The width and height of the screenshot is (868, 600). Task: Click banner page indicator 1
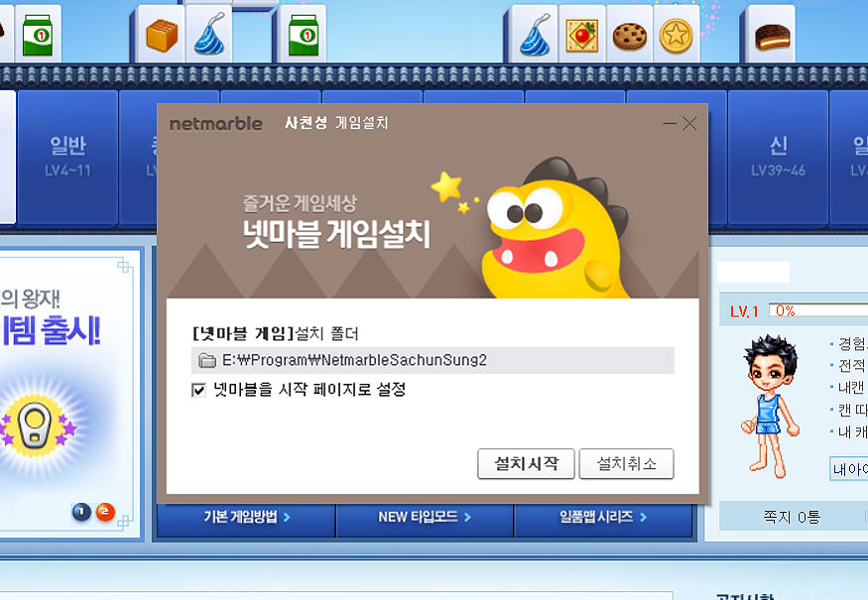pos(81,512)
